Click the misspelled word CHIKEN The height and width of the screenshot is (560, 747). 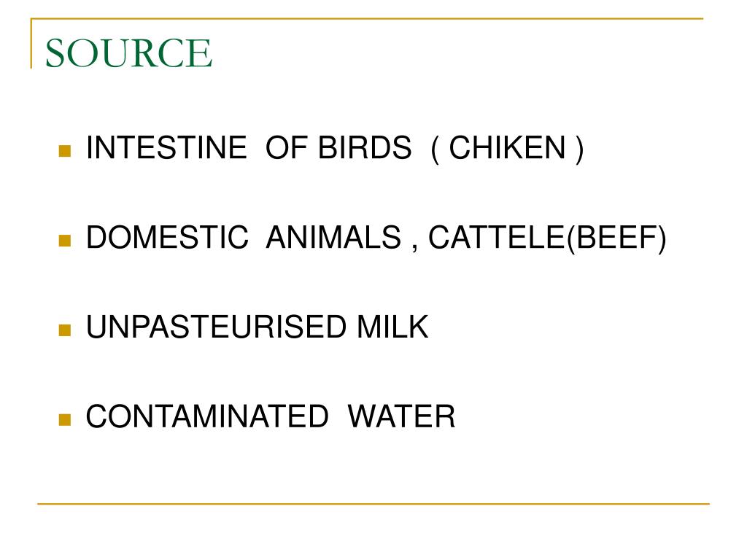tap(507, 149)
